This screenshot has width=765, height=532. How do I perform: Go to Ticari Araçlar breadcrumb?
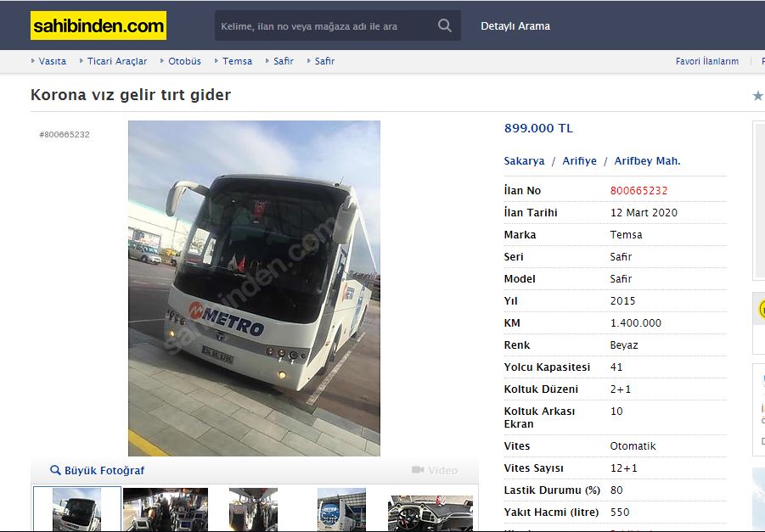[117, 61]
